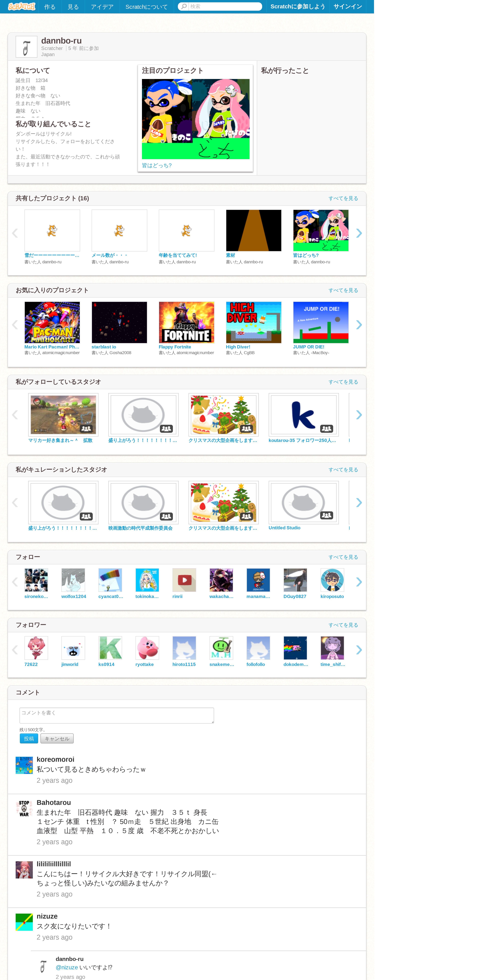
Task: Open followed user rinrii's avatar
Action: pyautogui.click(x=184, y=580)
